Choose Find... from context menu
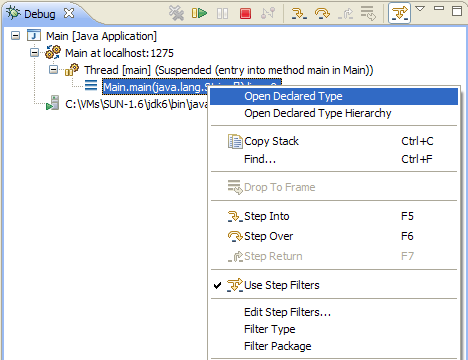 tap(334, 159)
